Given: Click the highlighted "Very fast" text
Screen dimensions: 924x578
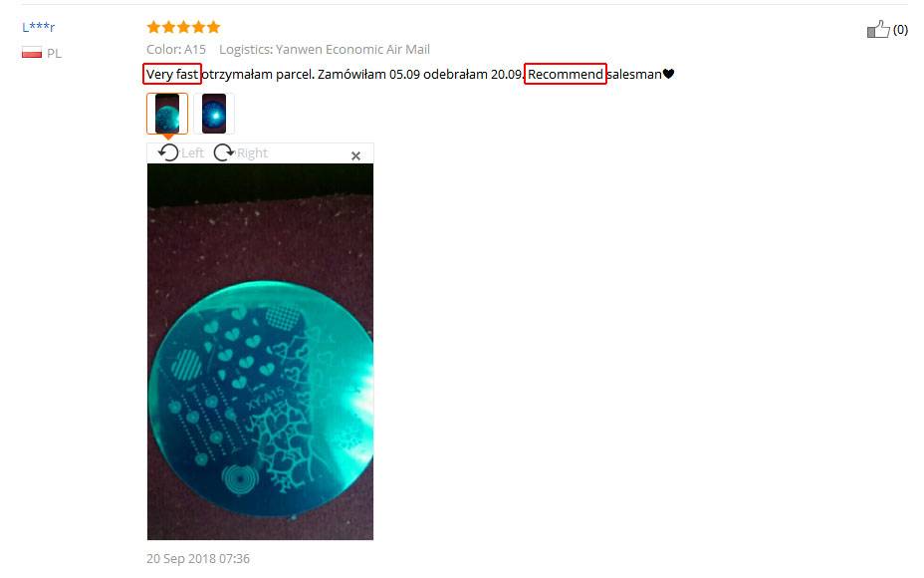Looking at the screenshot, I should (172, 74).
